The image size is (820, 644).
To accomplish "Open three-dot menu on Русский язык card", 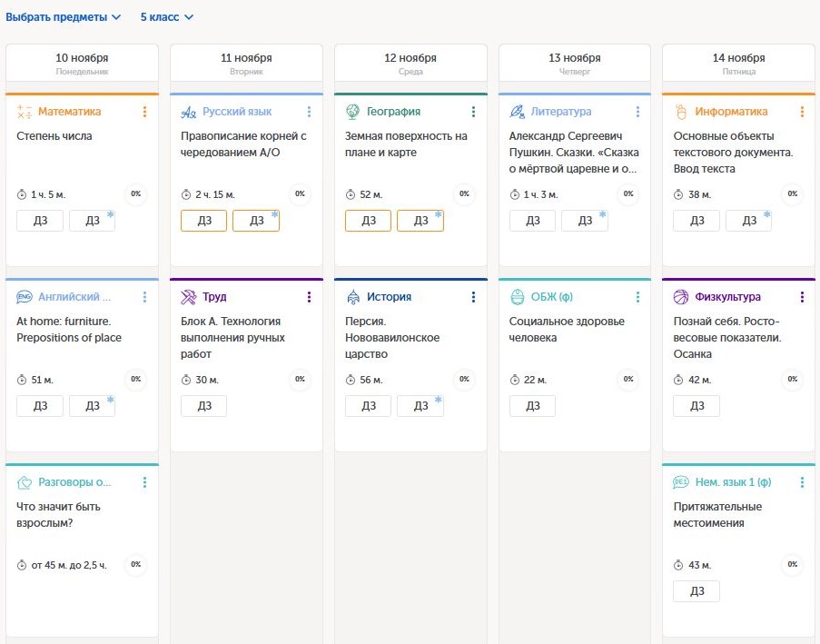I will tap(309, 112).
